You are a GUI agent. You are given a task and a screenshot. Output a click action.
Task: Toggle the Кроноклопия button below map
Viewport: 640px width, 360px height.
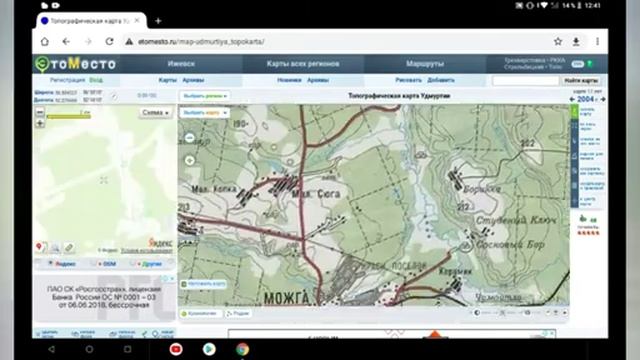pos(200,313)
